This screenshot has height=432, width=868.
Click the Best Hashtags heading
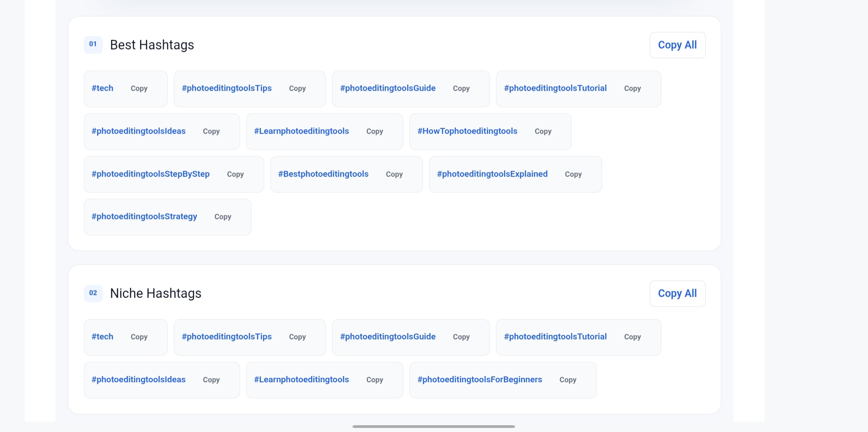(152, 45)
